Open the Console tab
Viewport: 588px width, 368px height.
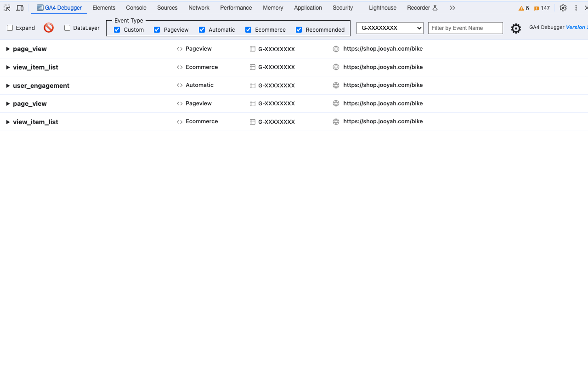coord(136,8)
